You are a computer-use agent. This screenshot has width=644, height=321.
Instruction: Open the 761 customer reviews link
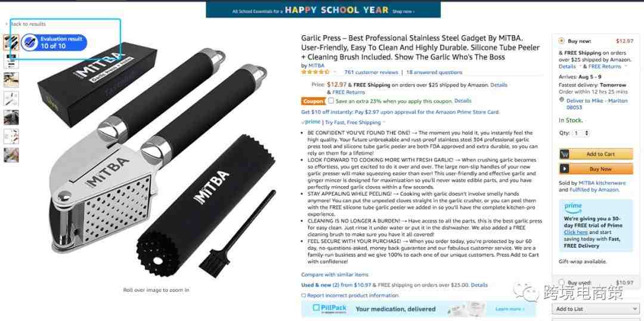point(371,72)
